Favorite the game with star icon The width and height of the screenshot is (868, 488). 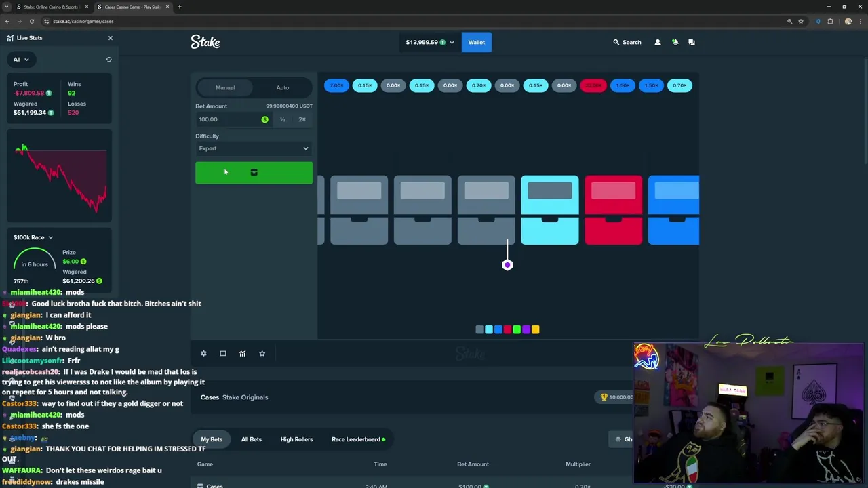[x=262, y=353]
